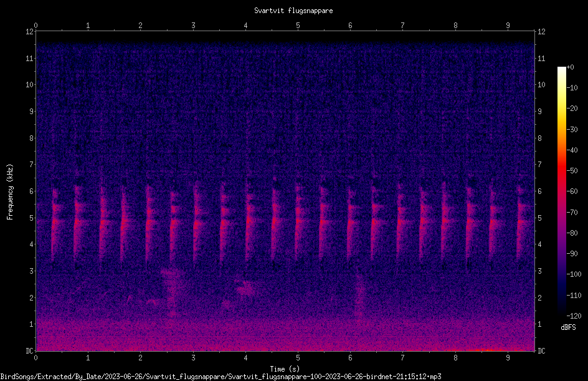Click the "-100" value on the color scale
This screenshot has height=381, width=588.
click(574, 274)
